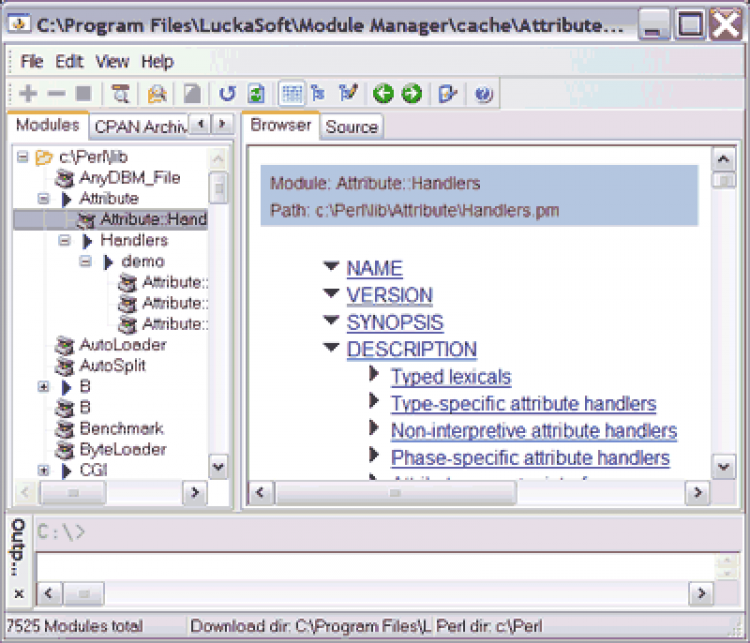Expand the Typed lexicals triangle
This screenshot has width=750, height=643.
coord(374,374)
